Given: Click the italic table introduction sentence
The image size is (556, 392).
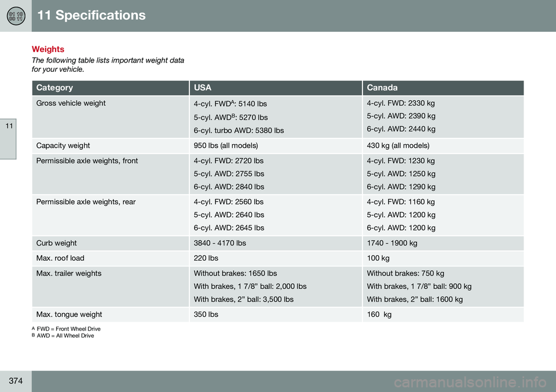Looking at the screenshot, I should (108, 65).
